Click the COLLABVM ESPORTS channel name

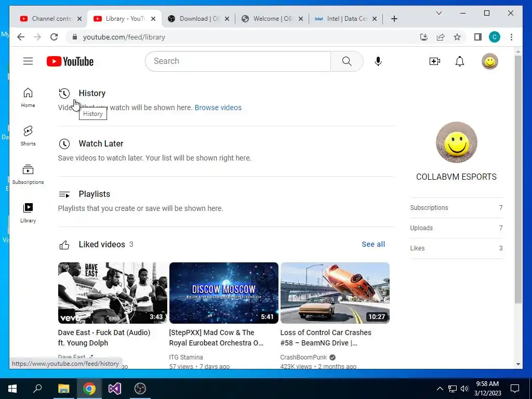coord(456,177)
